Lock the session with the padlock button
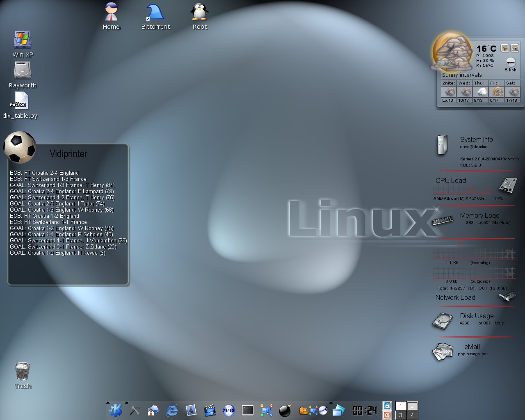The width and height of the screenshot is (525, 420). 387,406
